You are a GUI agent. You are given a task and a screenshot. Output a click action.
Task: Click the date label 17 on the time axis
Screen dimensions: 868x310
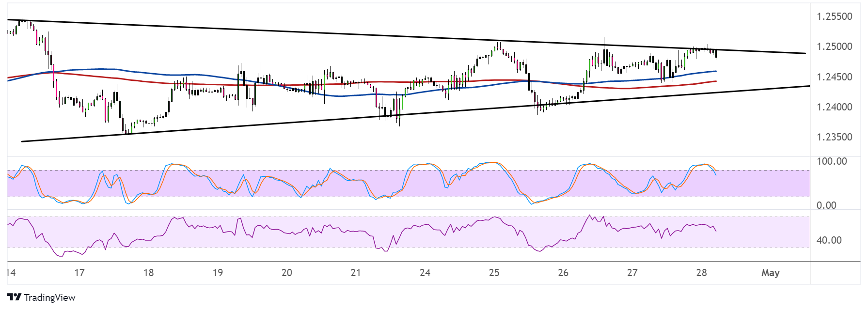pos(79,273)
